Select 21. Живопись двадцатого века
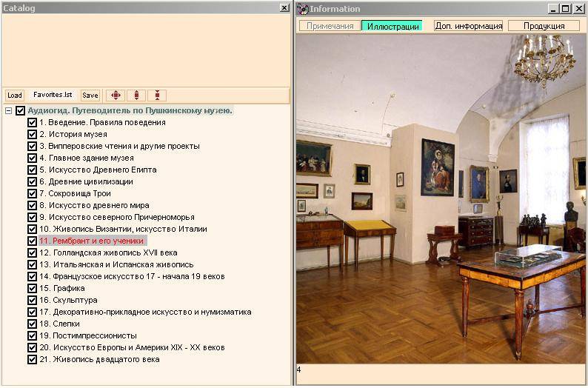Viewport: 588px width, 388px height. 99,360
